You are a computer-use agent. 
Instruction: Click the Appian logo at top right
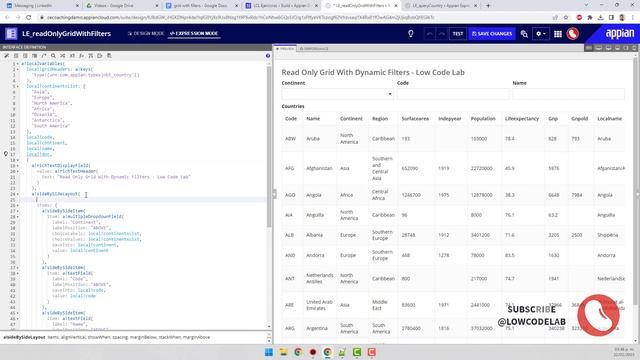[x=620, y=33]
